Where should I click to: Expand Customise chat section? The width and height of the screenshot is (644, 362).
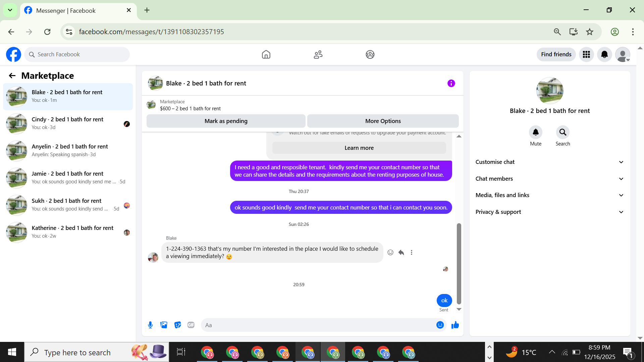(549, 162)
